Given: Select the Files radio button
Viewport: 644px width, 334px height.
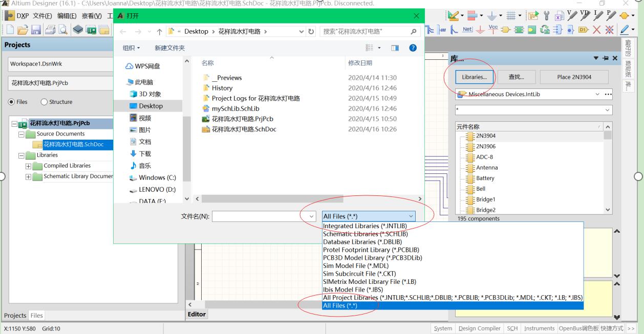Looking at the screenshot, I should coord(11,102).
